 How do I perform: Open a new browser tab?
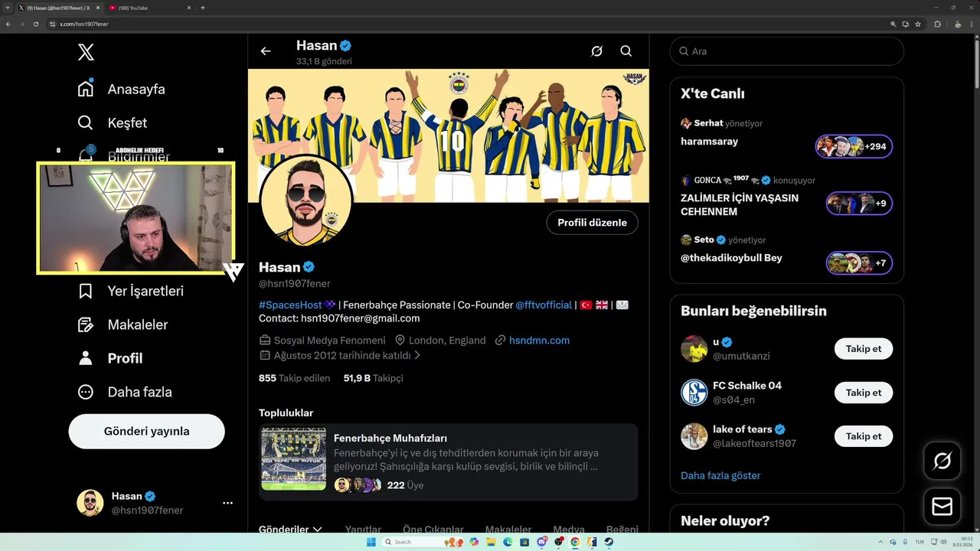coord(203,8)
